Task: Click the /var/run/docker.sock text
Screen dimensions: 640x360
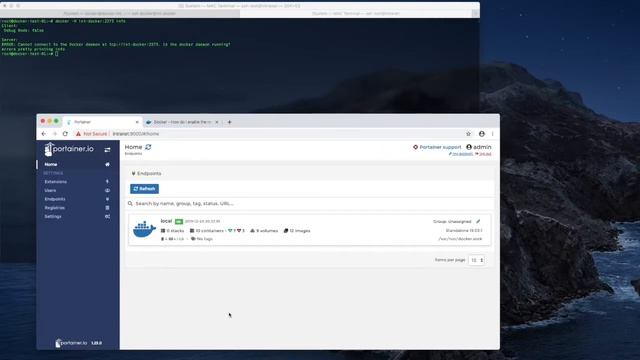Action: pyautogui.click(x=460, y=239)
